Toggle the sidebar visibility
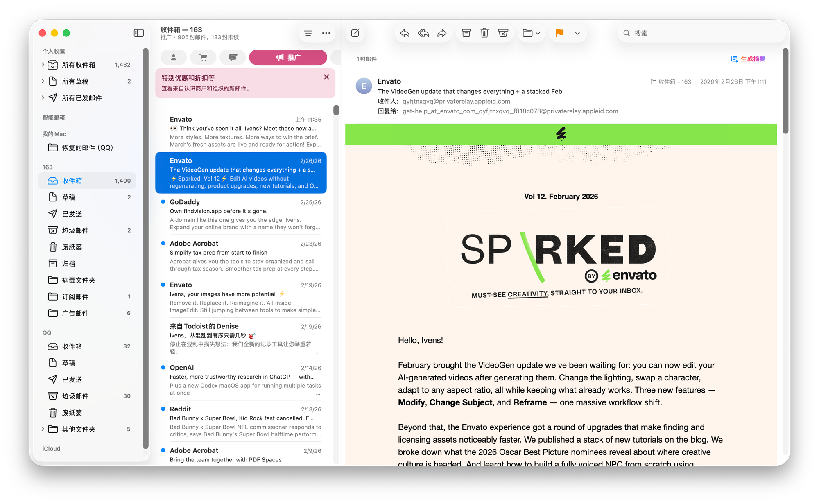The image size is (819, 504). tap(139, 33)
